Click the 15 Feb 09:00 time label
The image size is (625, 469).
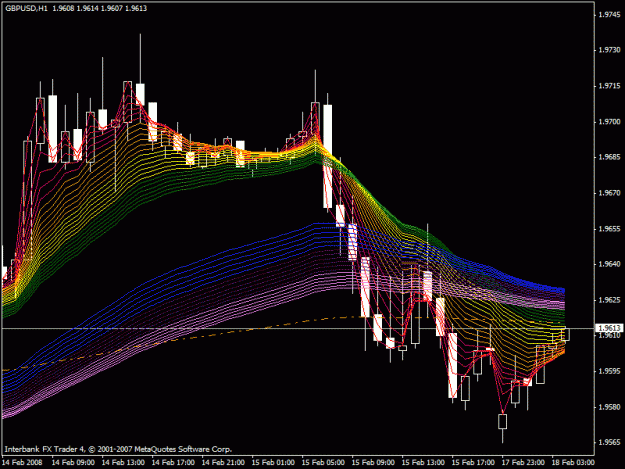[x=373, y=463]
